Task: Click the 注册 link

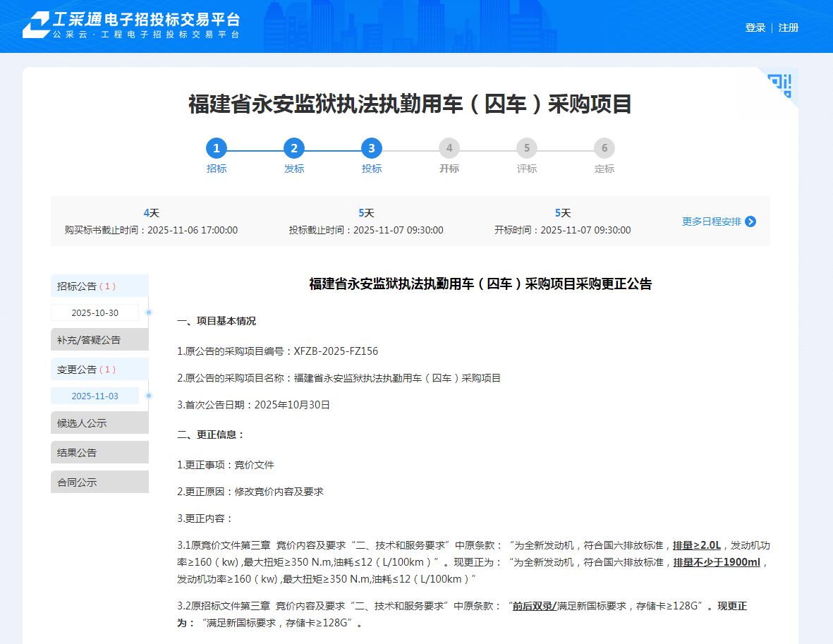Action: click(x=789, y=28)
